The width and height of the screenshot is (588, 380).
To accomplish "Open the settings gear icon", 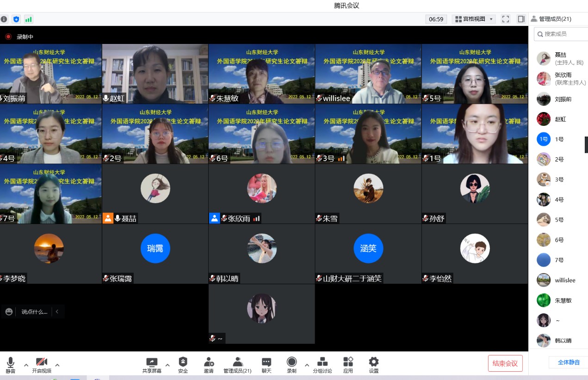I will (373, 362).
